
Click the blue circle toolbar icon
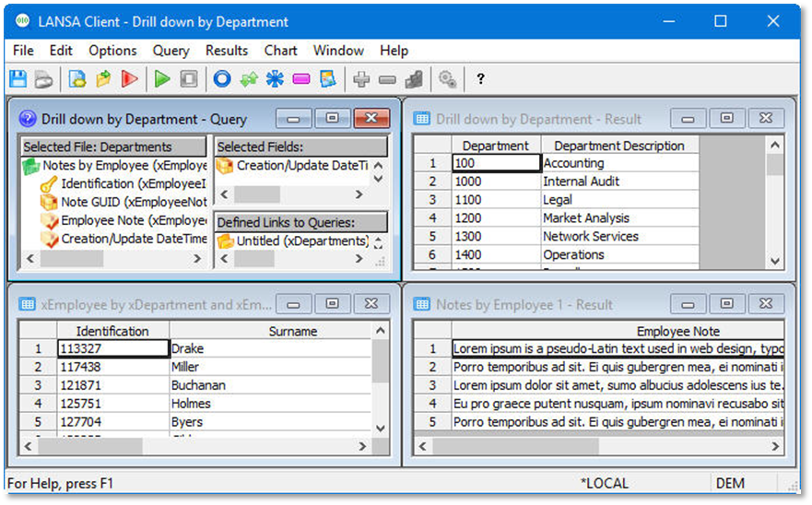(222, 79)
